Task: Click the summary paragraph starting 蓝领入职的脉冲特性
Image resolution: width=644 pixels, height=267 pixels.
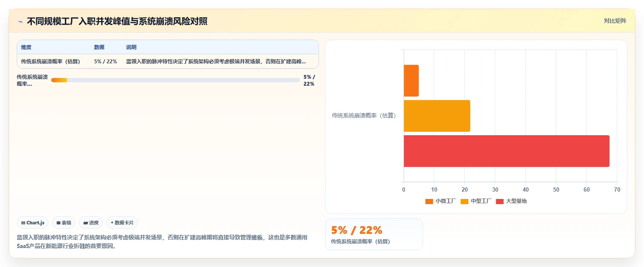Action: pos(162,242)
